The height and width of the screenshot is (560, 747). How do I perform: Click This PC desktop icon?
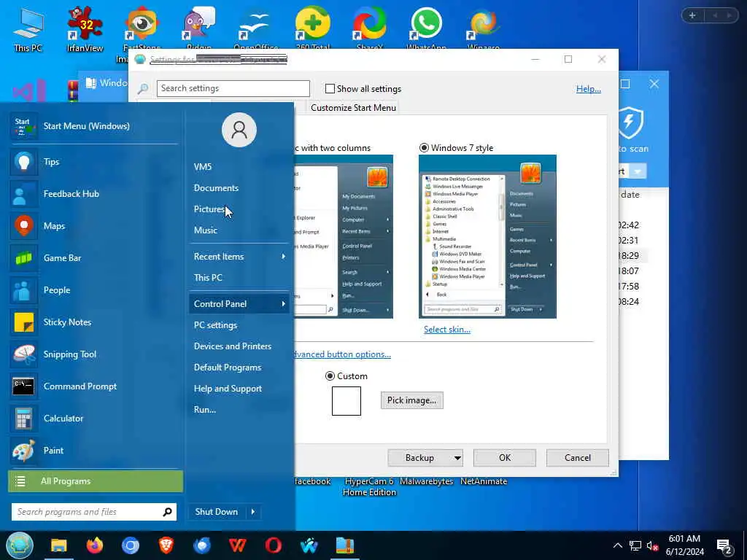28,29
